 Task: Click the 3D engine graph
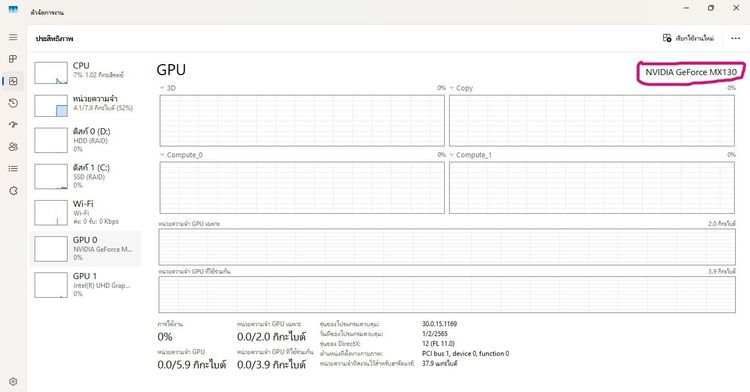click(x=302, y=120)
